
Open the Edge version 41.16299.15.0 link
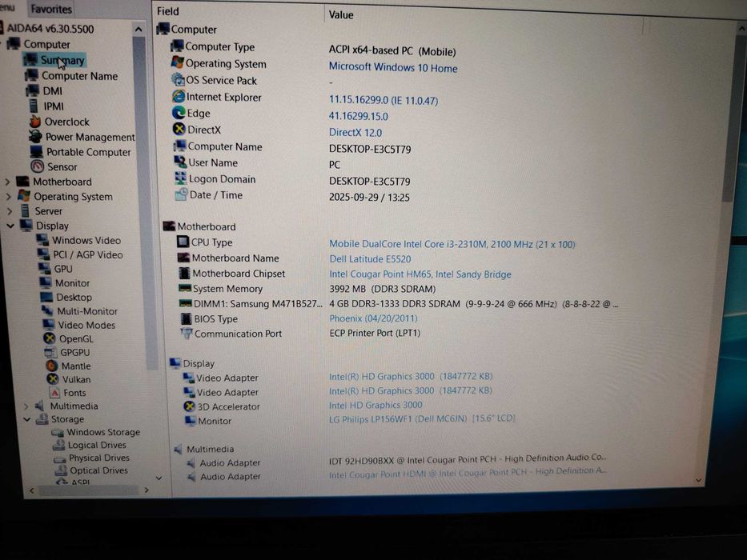(358, 116)
